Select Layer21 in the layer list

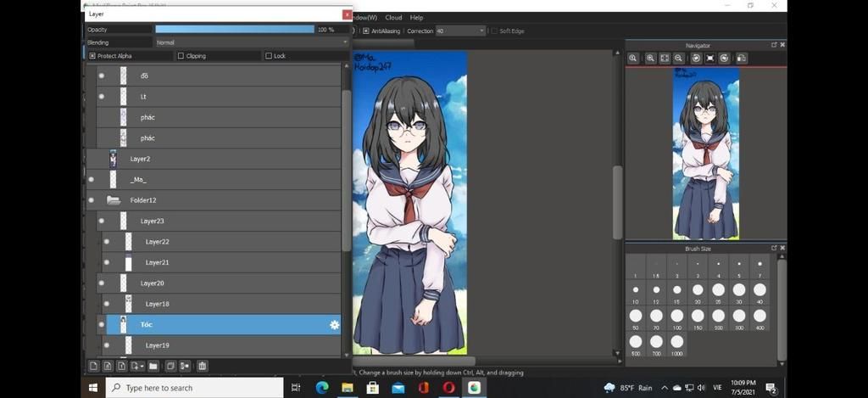[x=221, y=263]
